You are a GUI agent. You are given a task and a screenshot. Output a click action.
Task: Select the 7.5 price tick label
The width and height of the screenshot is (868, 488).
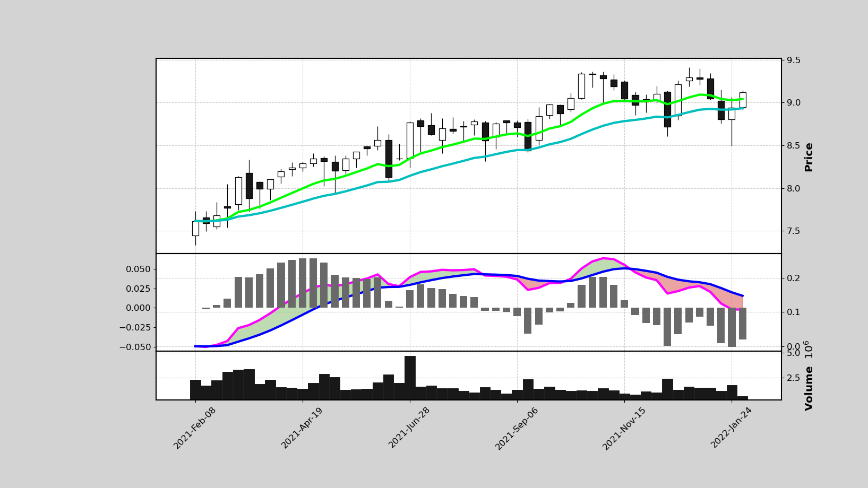coord(793,231)
